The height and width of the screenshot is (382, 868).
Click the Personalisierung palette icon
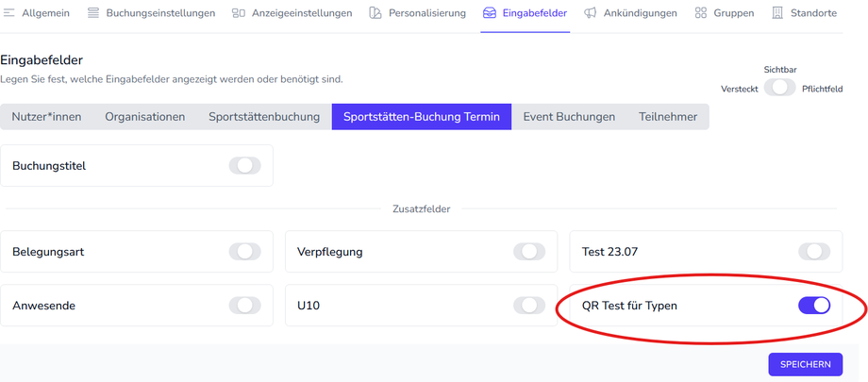[376, 13]
